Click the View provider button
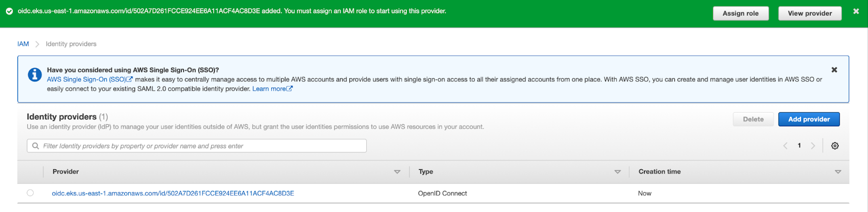The height and width of the screenshot is (212, 868). click(809, 14)
